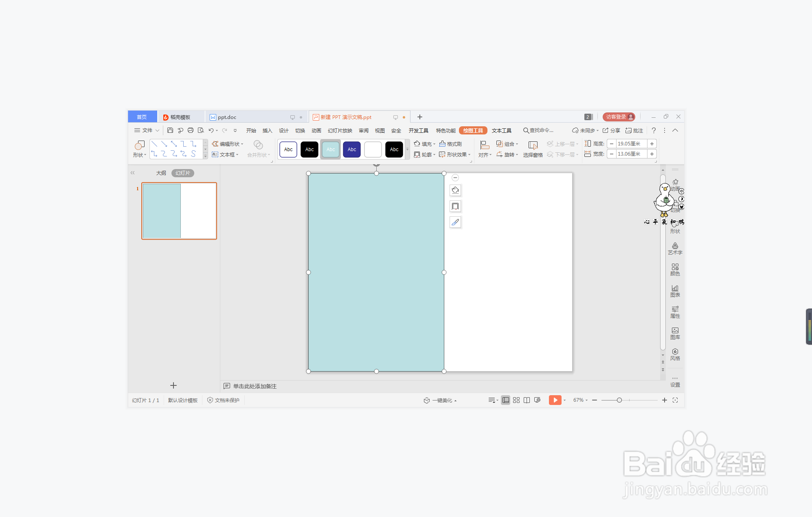812x517 pixels.
Task: Apply light teal Abc style preset
Action: pyautogui.click(x=331, y=150)
